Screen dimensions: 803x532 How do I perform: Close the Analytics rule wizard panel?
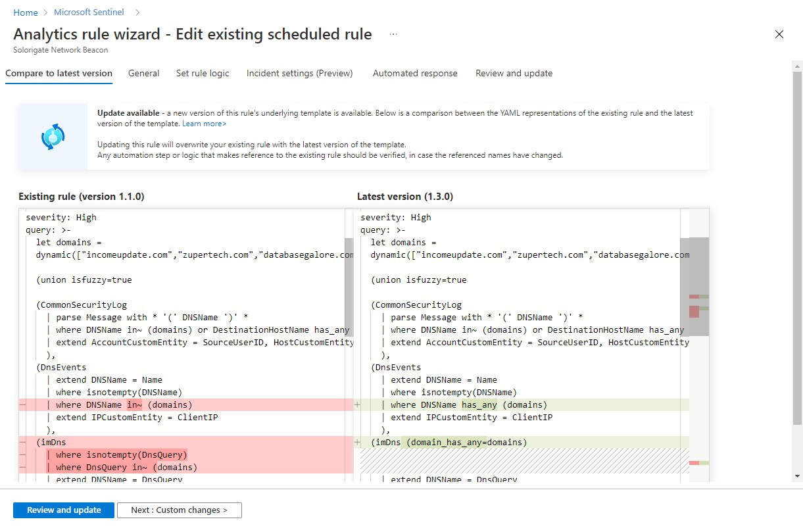(x=779, y=34)
